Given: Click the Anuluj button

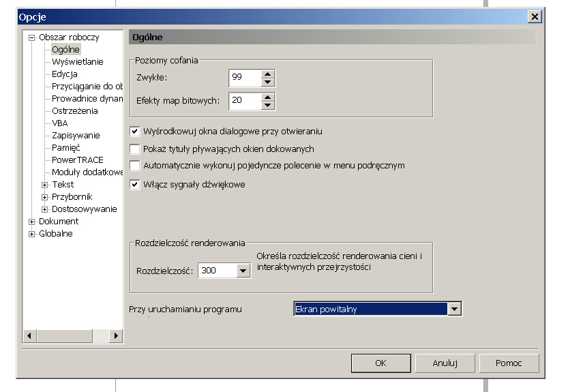Looking at the screenshot, I should coord(445,363).
